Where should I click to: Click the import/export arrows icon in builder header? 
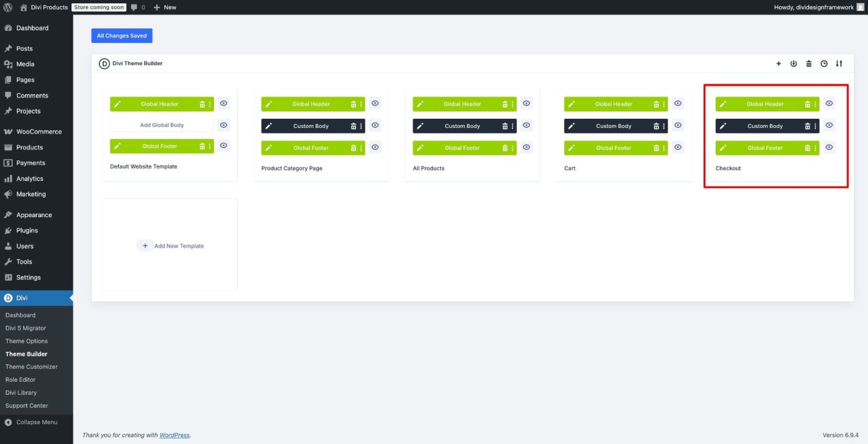839,63
